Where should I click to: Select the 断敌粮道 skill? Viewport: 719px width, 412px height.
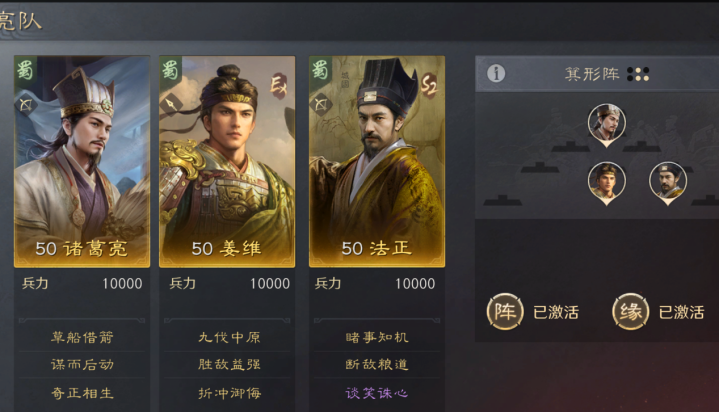pyautogui.click(x=376, y=365)
